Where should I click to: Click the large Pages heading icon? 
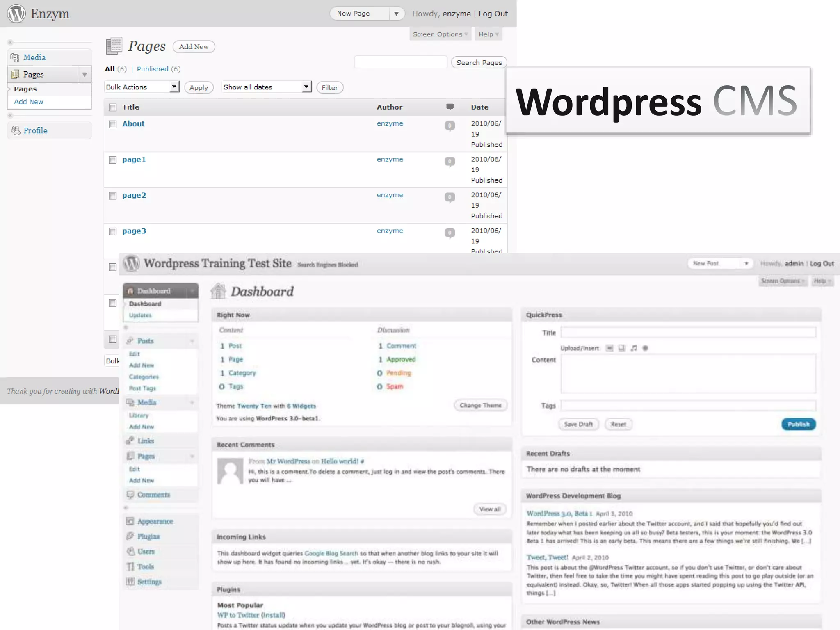pyautogui.click(x=114, y=46)
